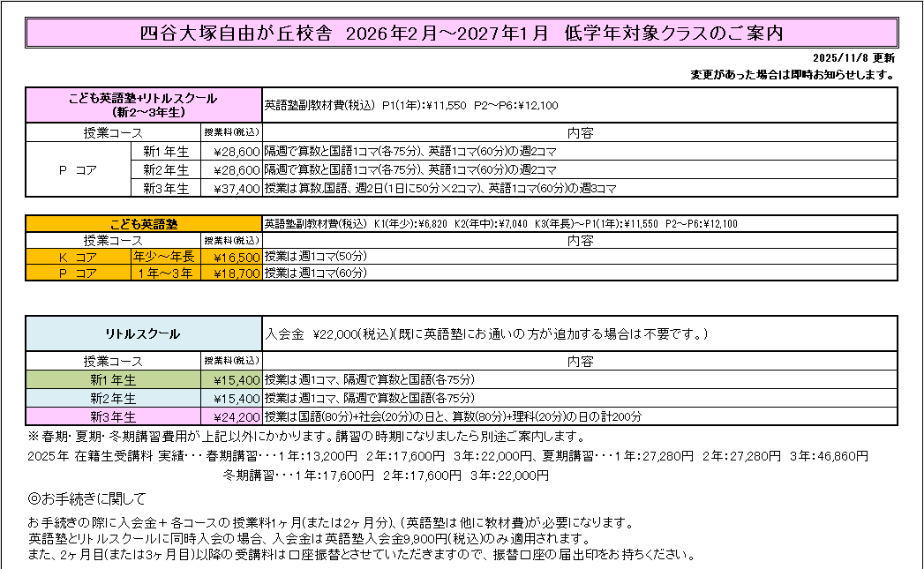The image size is (924, 569).
Task: Click the 年少〜年長 grade cell
Action: 164,257
